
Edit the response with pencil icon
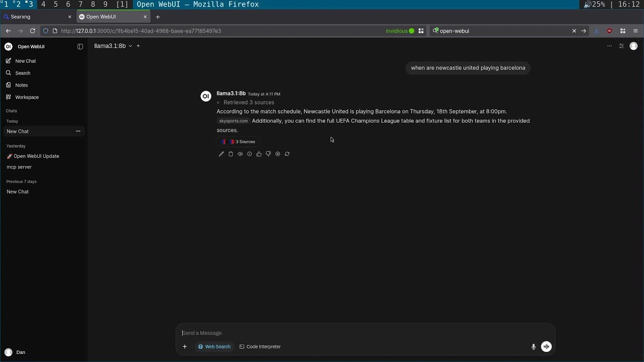(221, 154)
